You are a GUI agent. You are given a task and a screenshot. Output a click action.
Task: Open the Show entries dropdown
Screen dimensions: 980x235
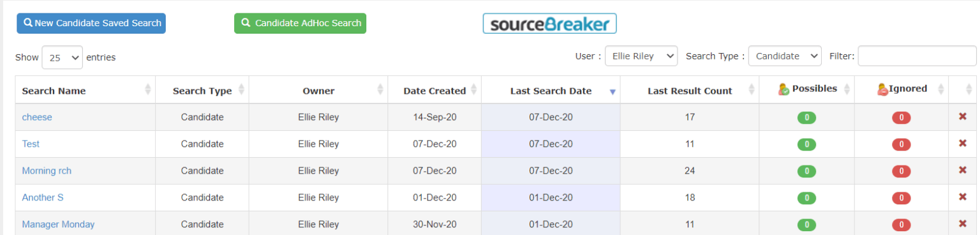62,57
